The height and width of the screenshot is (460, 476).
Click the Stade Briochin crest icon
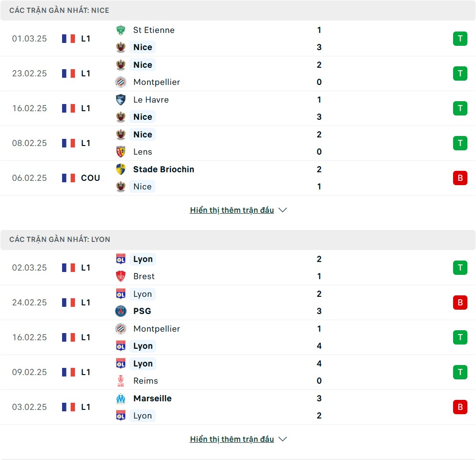pyautogui.click(x=121, y=169)
